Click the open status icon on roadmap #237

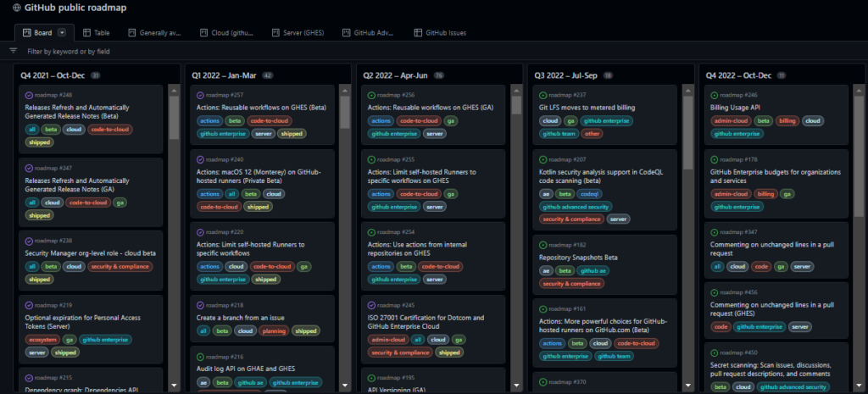(x=542, y=95)
